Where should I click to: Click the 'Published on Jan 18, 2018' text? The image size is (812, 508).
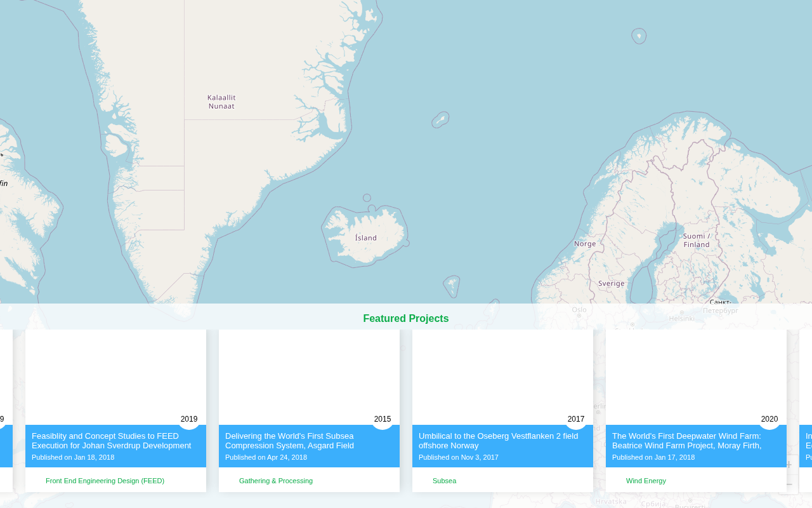(73, 457)
